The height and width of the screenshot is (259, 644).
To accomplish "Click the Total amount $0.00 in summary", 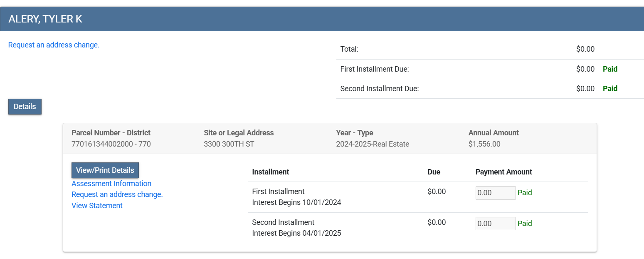I will [585, 49].
